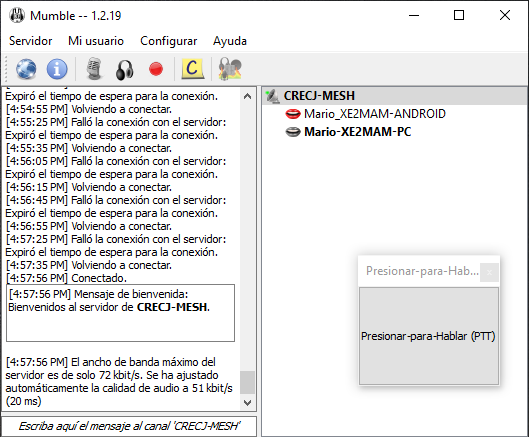
Task: Open the server connect globe icon
Action: click(x=26, y=69)
